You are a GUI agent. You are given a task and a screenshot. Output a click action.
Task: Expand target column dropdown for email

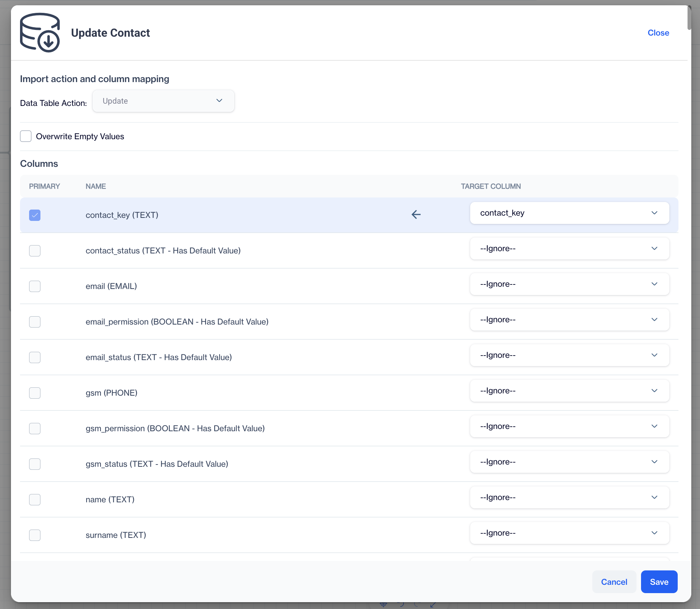click(569, 284)
